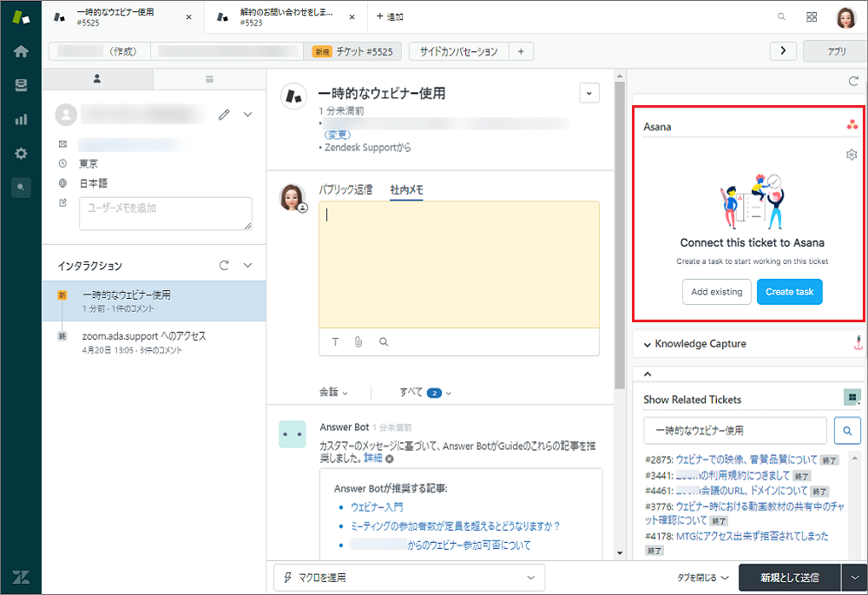
Task: Open the サイドカンバセーション tab
Action: tap(458, 51)
